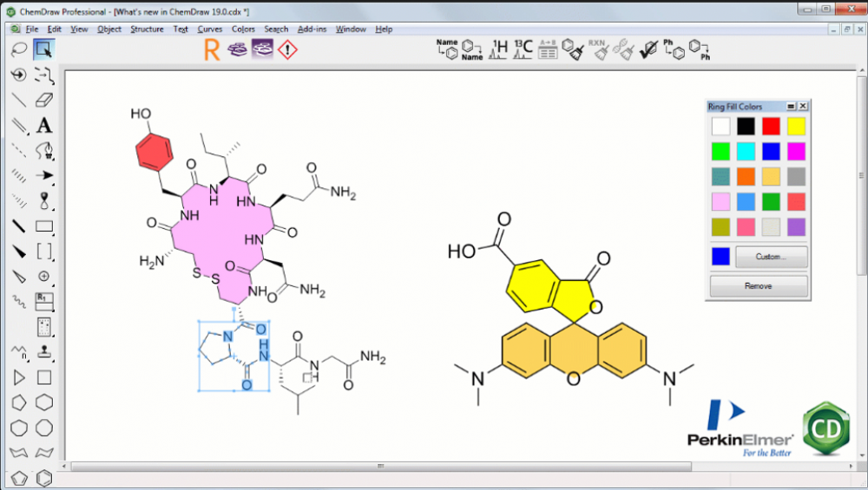Select the Cyclopropane triangle ring tool
The height and width of the screenshot is (490, 868).
click(x=18, y=377)
